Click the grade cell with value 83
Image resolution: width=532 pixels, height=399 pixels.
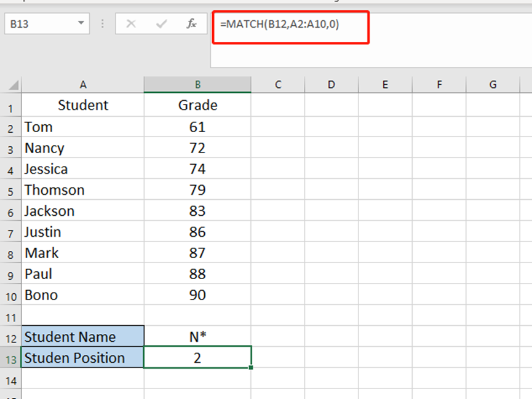click(197, 211)
